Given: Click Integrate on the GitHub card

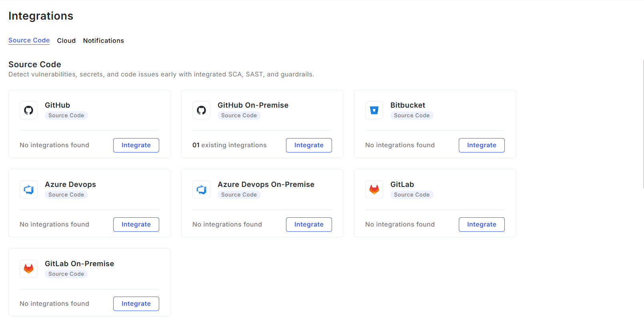Looking at the screenshot, I should click(x=136, y=145).
